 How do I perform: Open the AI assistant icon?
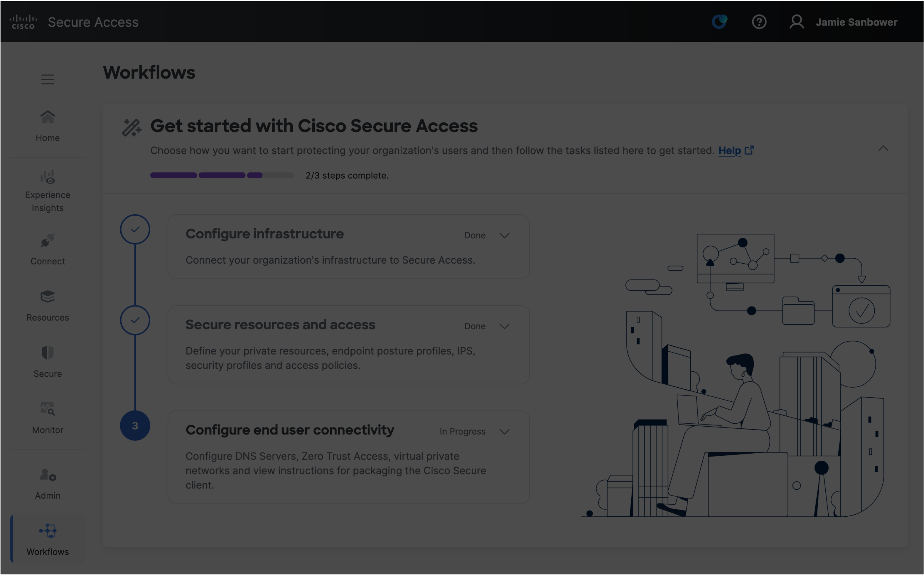(x=719, y=22)
